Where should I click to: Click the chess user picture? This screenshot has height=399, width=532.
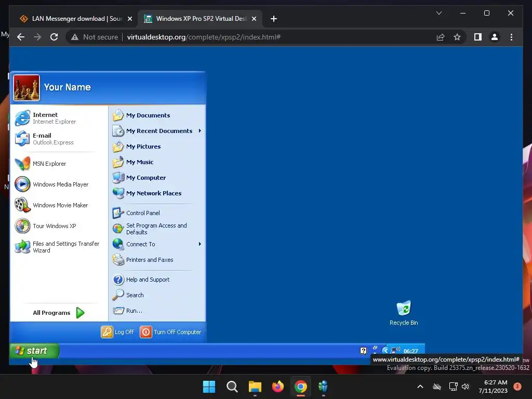click(26, 88)
